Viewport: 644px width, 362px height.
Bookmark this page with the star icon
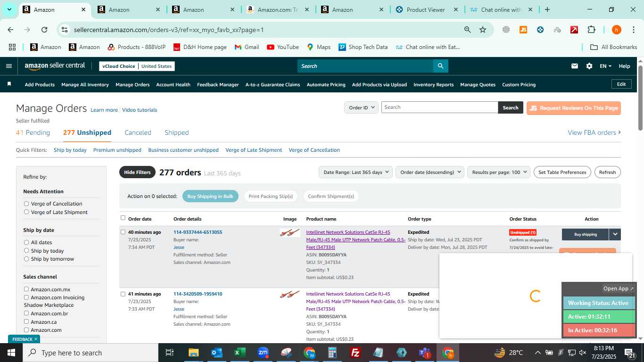pyautogui.click(x=483, y=30)
